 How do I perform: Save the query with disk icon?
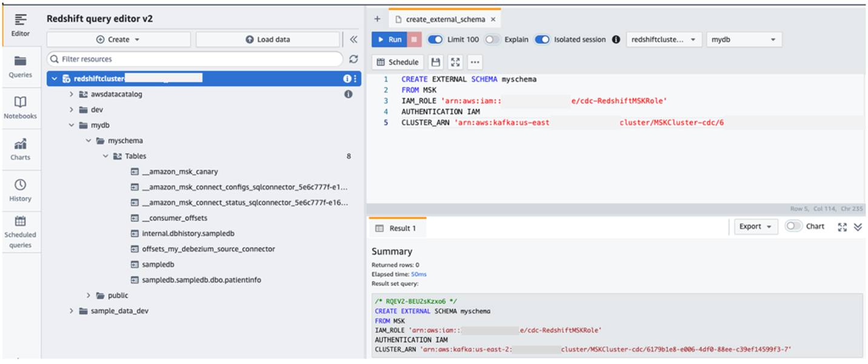tap(435, 62)
